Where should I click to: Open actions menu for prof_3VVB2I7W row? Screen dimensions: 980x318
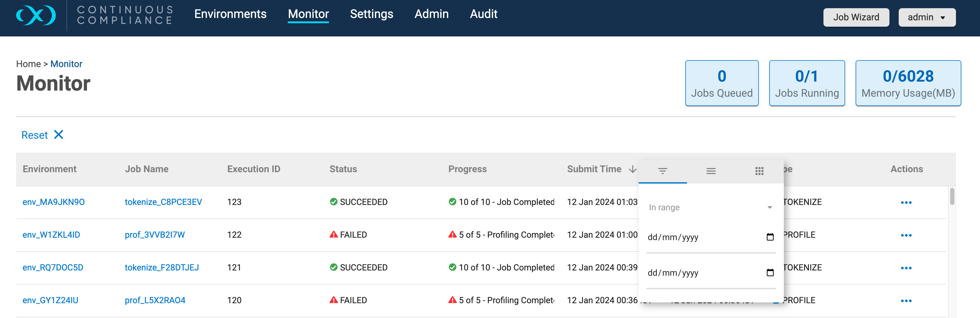(x=906, y=235)
